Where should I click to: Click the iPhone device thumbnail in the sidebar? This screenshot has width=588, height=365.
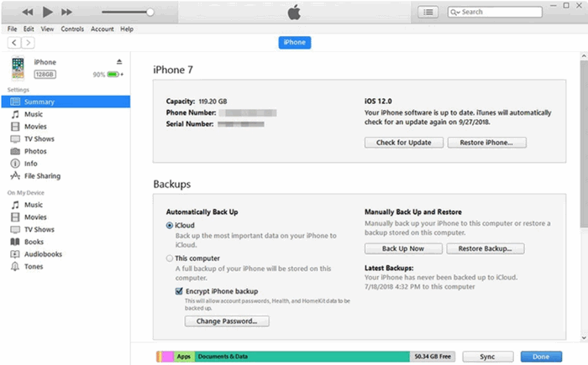tap(18, 68)
